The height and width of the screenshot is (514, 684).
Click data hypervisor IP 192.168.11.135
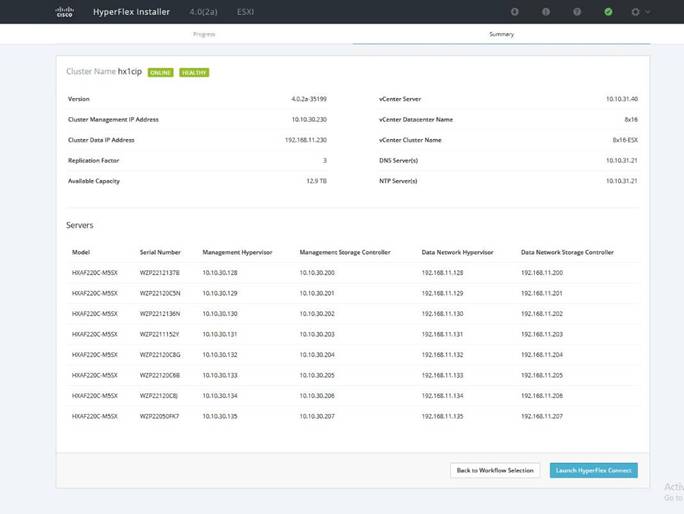[x=442, y=416]
